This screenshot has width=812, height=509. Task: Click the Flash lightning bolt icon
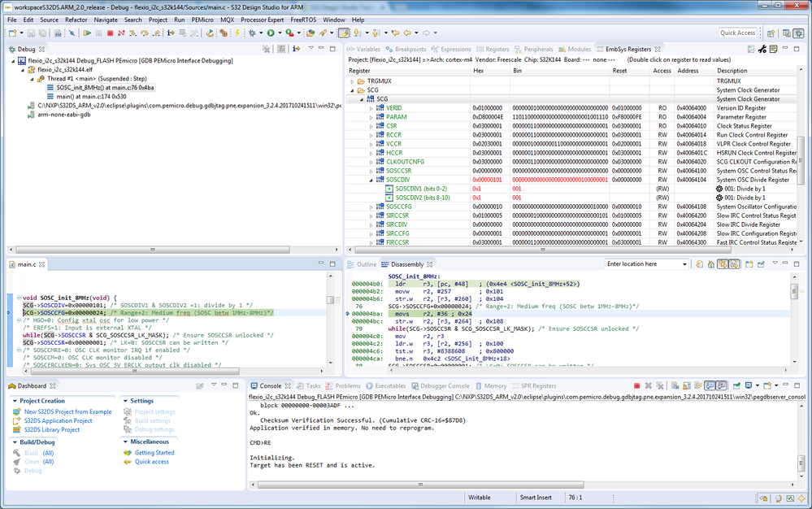(x=237, y=33)
